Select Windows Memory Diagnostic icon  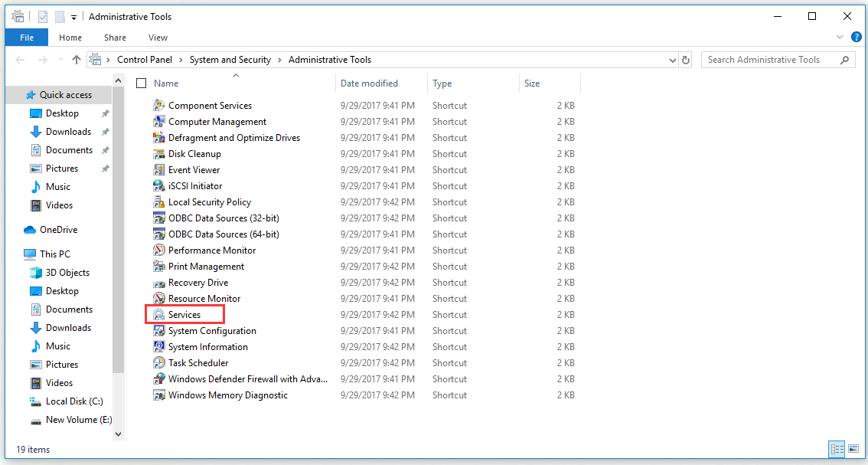[159, 395]
